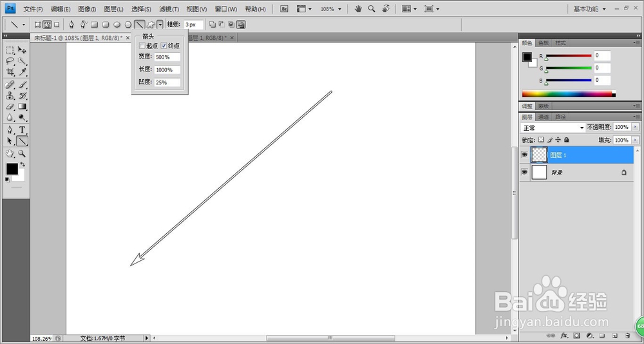Select the Type tool

click(x=22, y=130)
